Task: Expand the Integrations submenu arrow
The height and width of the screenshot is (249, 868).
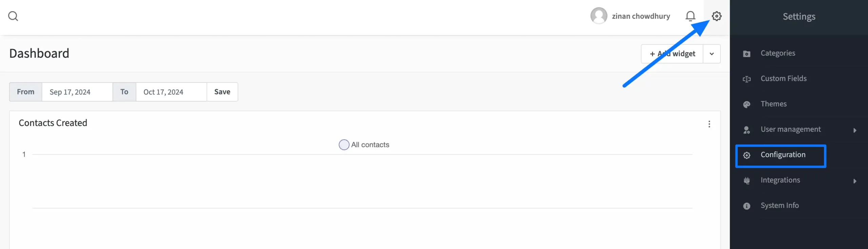Action: [855, 181]
